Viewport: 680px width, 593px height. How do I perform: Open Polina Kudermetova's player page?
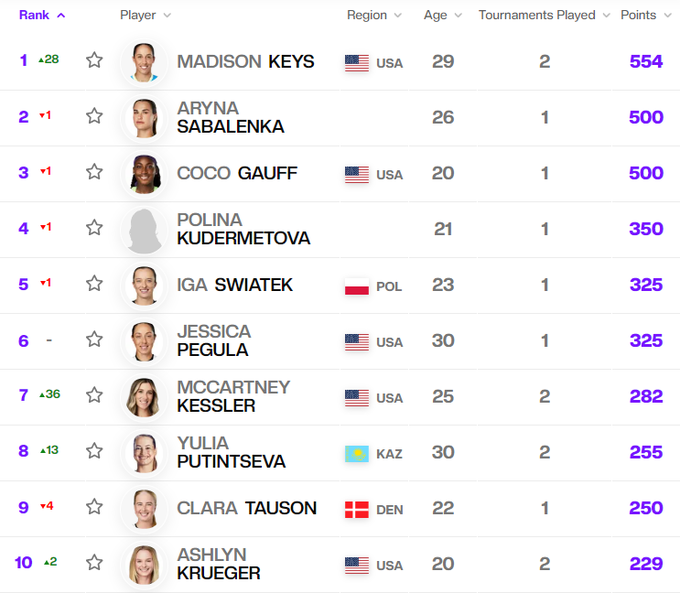coord(243,229)
